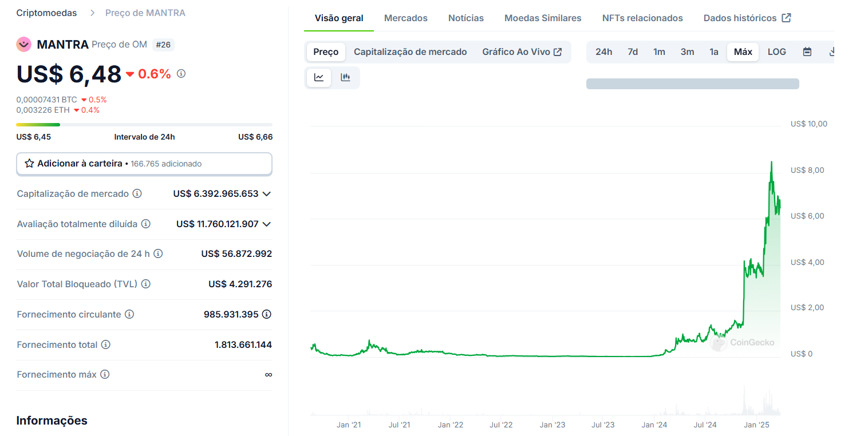Click the info icon beside price change percentage
The height and width of the screenshot is (436, 868).
(x=181, y=74)
